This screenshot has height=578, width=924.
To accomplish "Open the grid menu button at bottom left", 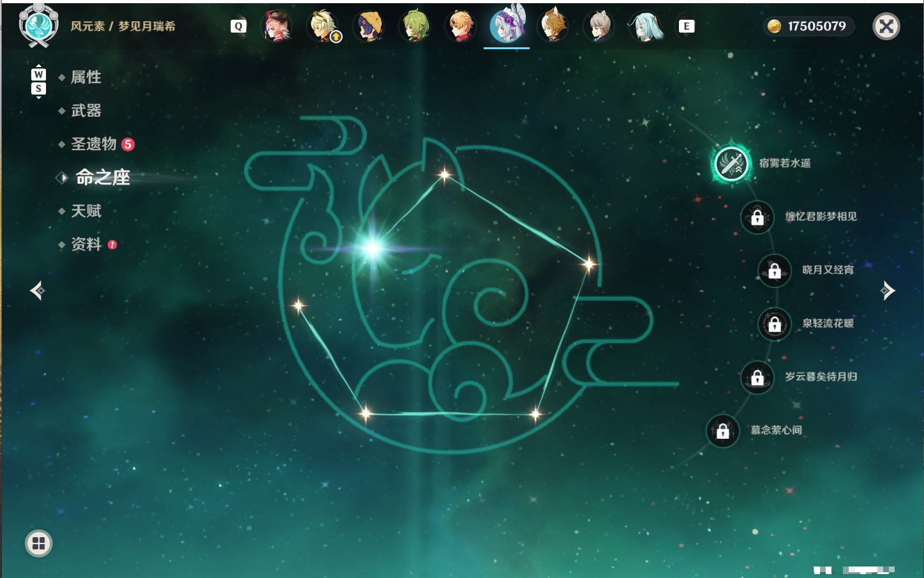I will (x=39, y=544).
